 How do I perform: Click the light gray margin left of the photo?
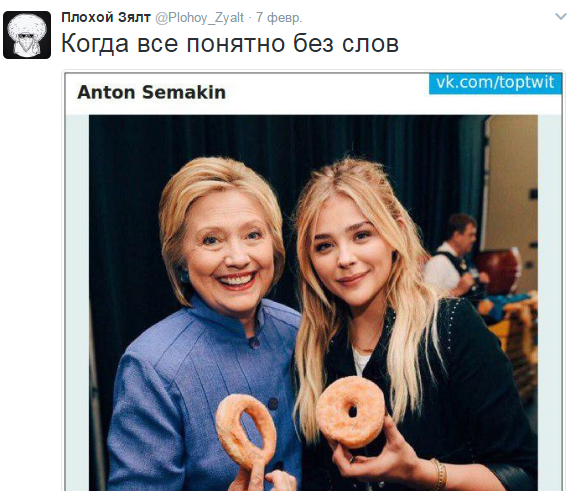click(77, 302)
